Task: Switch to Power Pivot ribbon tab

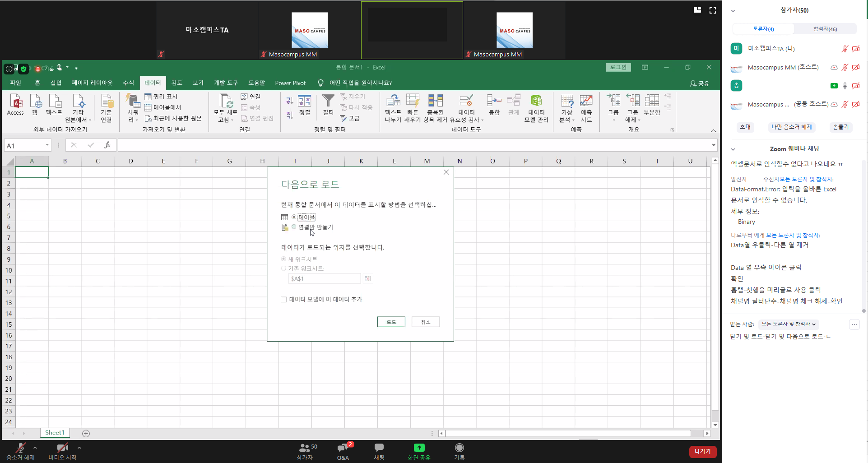Action: click(290, 83)
